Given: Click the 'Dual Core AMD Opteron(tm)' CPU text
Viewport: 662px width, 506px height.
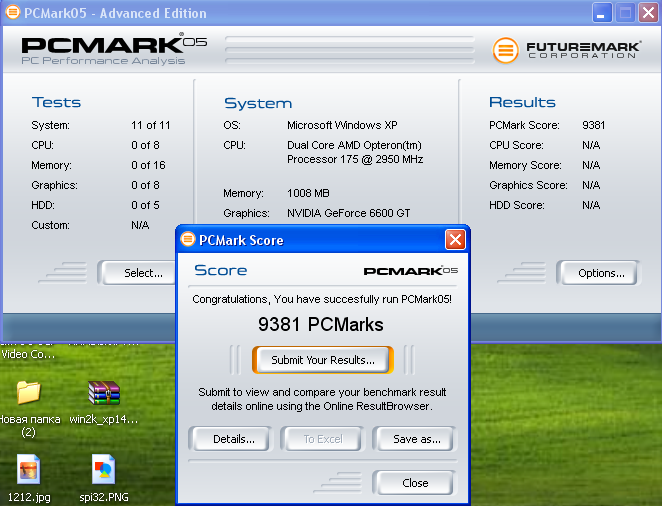Looking at the screenshot, I should point(354,145).
